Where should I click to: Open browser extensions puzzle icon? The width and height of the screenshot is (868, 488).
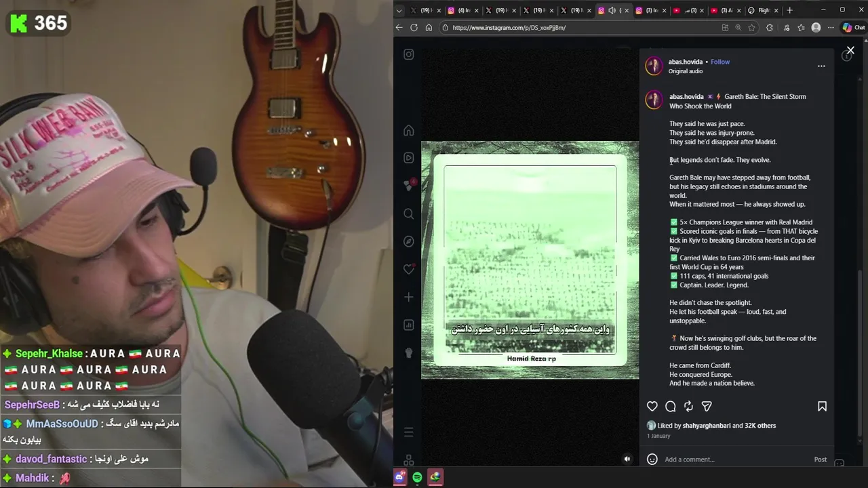(x=770, y=28)
